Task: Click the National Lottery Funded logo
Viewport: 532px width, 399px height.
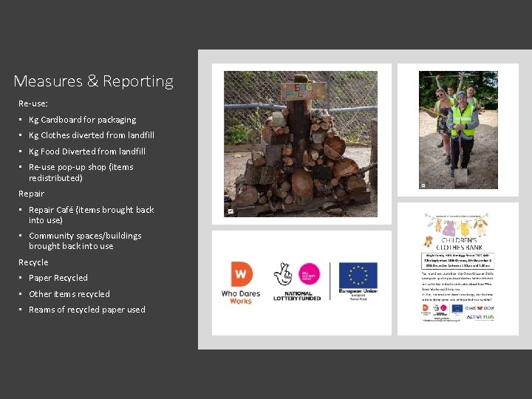Action: [297, 282]
